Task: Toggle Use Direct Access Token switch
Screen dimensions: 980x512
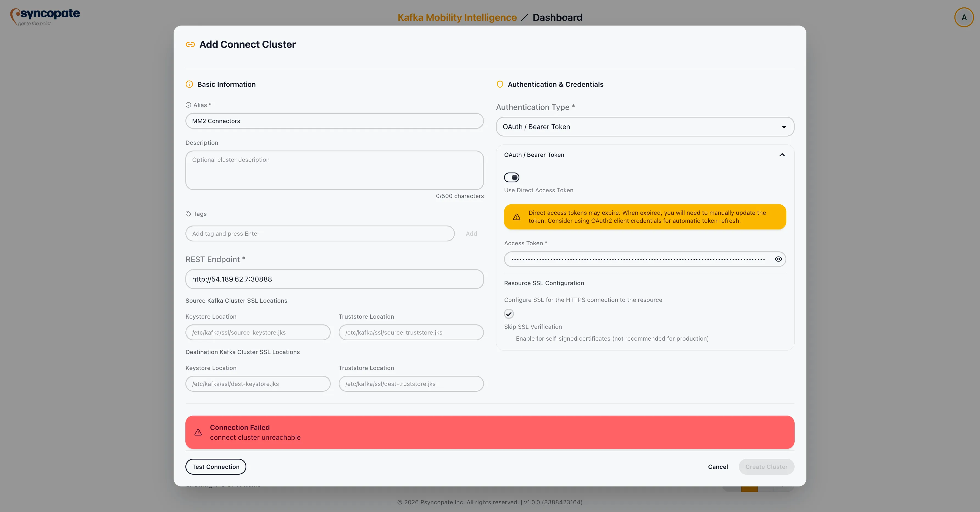Action: point(512,178)
